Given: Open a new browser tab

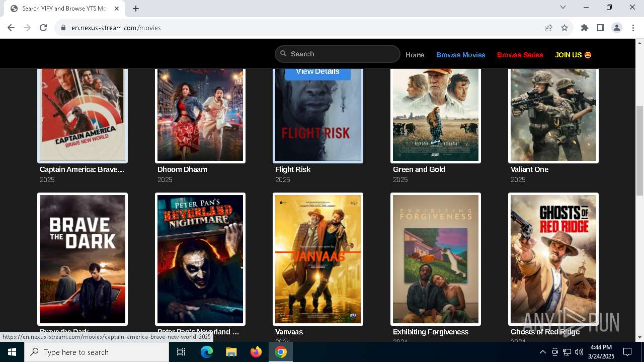Looking at the screenshot, I should (x=136, y=9).
